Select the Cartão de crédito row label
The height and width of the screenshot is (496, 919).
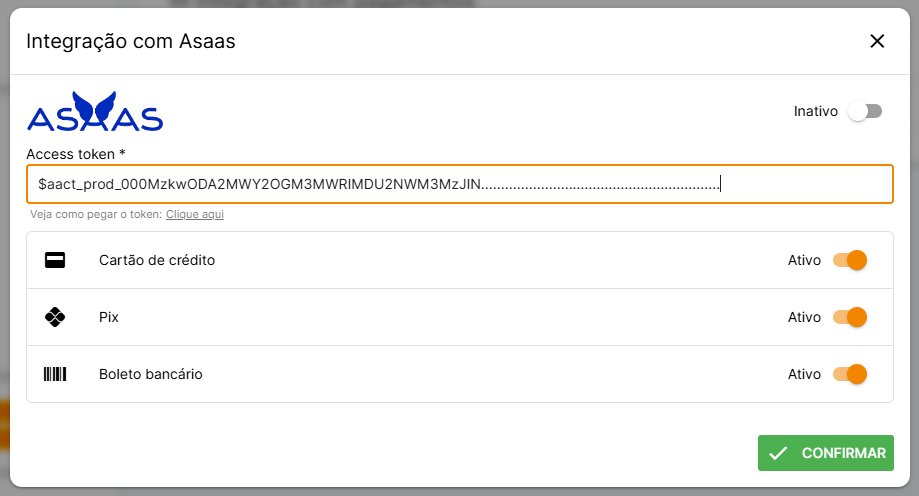pos(157,261)
